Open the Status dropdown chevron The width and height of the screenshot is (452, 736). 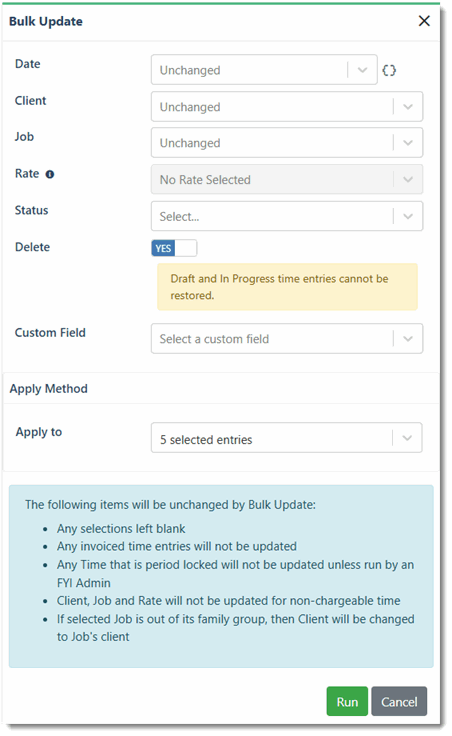click(x=407, y=216)
